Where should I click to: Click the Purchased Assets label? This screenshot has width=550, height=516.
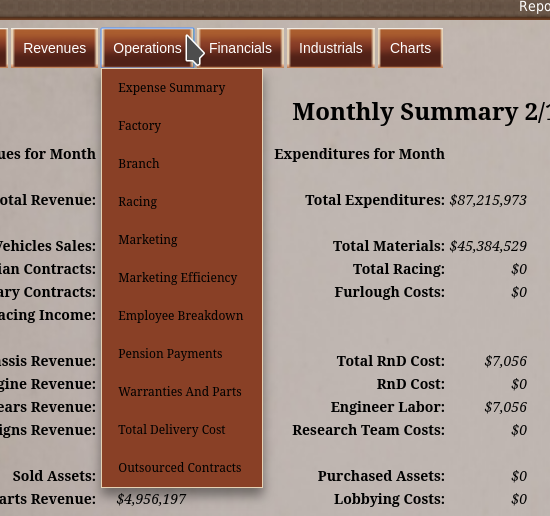click(x=381, y=476)
